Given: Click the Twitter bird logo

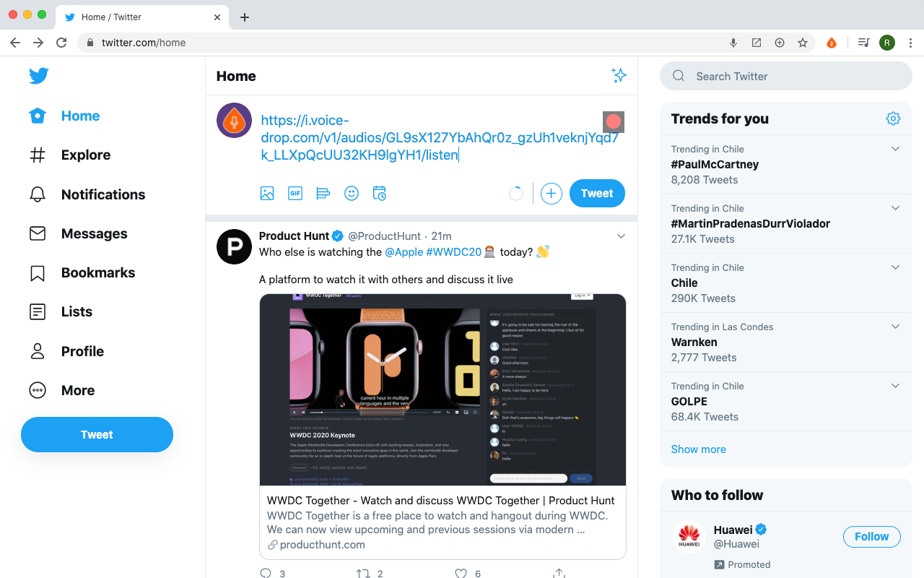Looking at the screenshot, I should (39, 75).
